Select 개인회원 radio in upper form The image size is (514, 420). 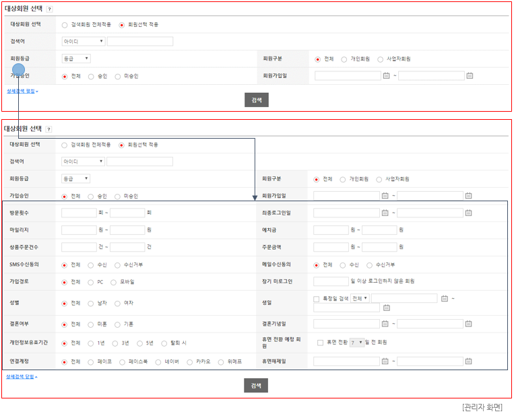(344, 59)
